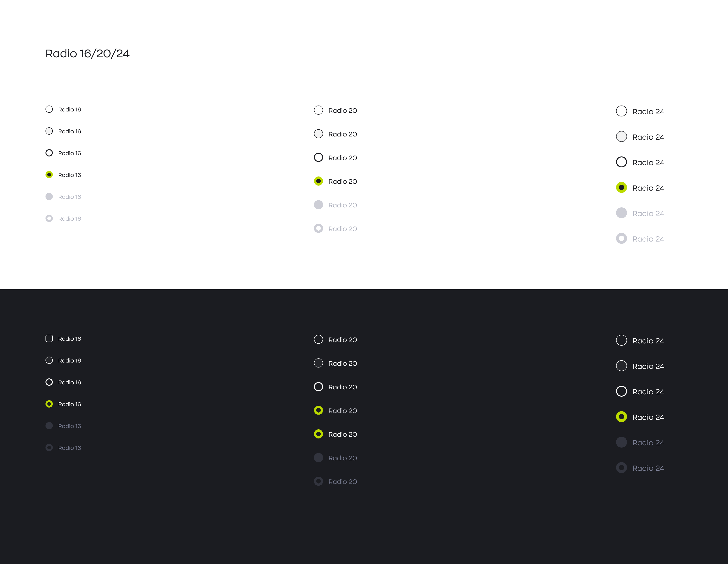The width and height of the screenshot is (728, 564).
Task: Click the 'Radio 16/20/24' heading text
Action: point(87,54)
